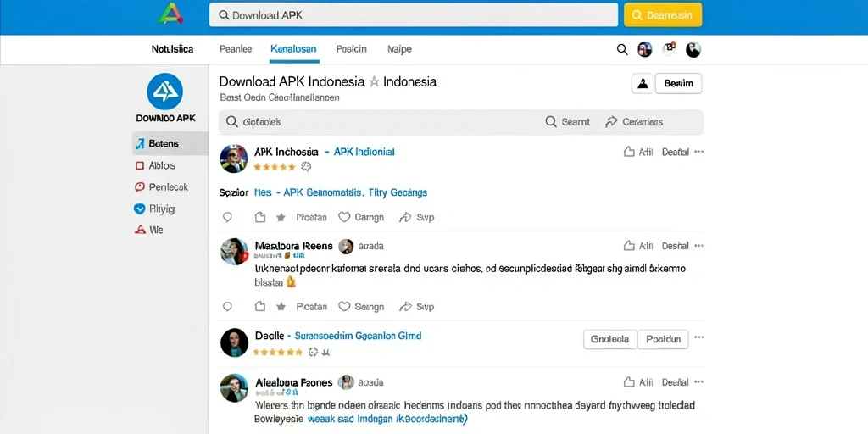Click the Betens sidebar icon
The image size is (868, 434).
140,144
